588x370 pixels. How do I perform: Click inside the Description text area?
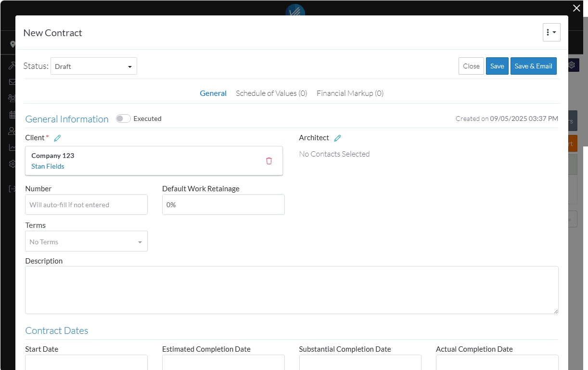tap(292, 290)
